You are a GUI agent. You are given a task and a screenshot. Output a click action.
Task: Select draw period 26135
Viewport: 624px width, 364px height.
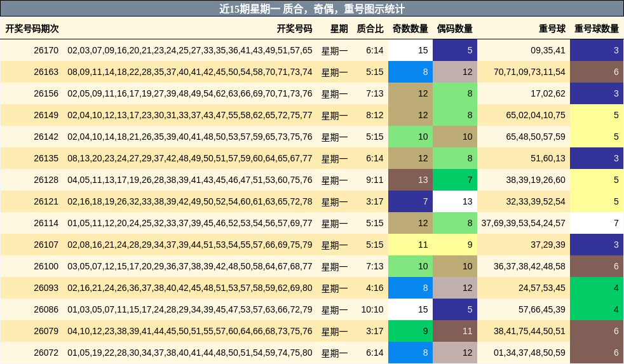(46, 158)
